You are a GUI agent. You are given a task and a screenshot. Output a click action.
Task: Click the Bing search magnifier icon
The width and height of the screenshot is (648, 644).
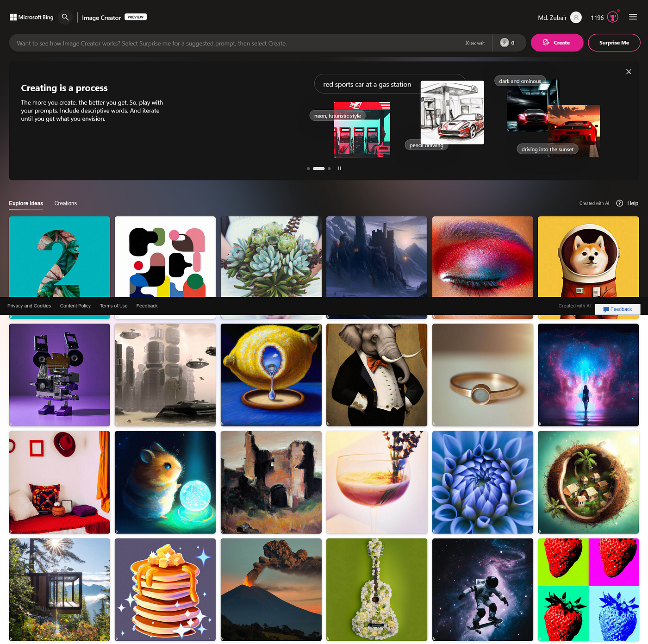click(x=65, y=17)
